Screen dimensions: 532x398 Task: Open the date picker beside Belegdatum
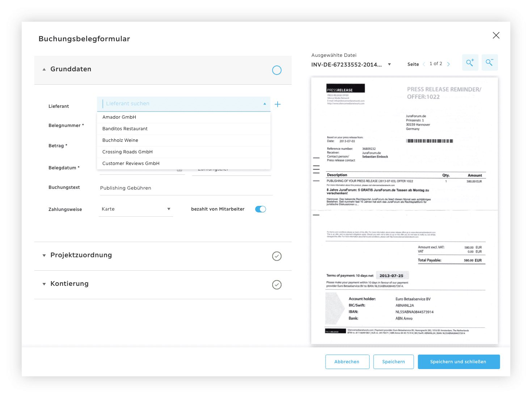coord(180,169)
